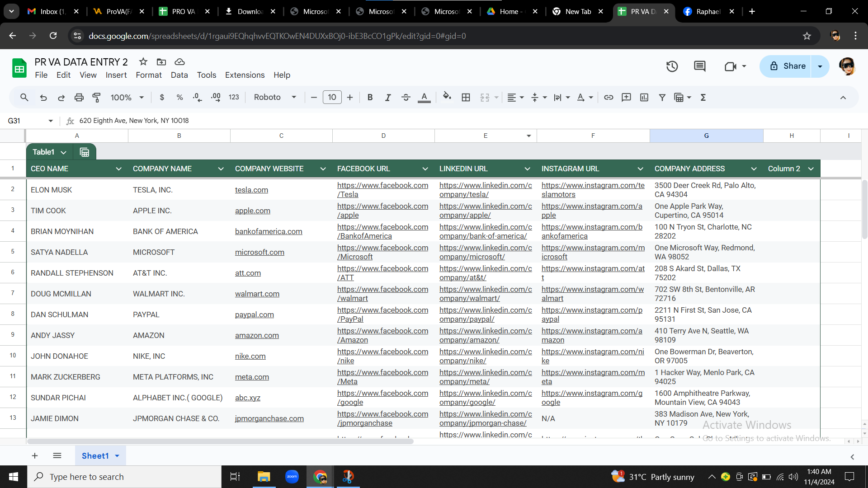Click the insert chart icon
868x488 pixels.
[644, 97]
